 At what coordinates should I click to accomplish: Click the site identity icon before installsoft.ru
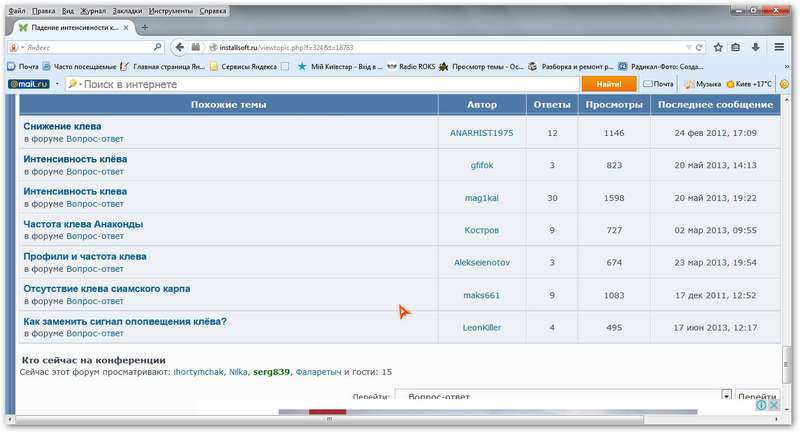click(213, 47)
